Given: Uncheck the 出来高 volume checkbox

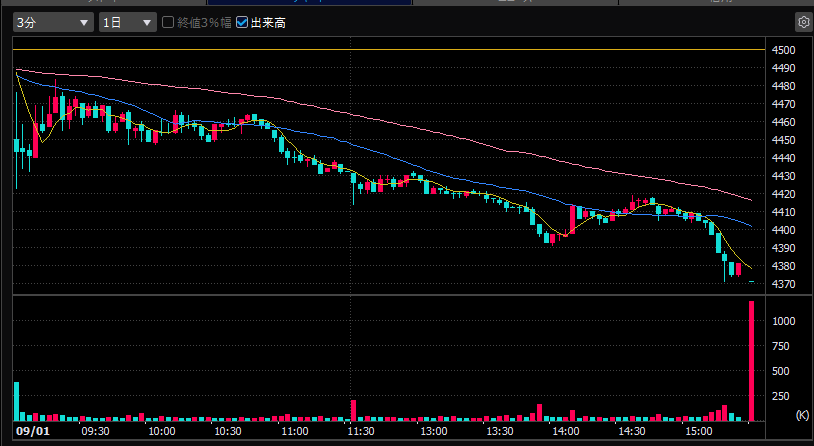Looking at the screenshot, I should [241, 22].
